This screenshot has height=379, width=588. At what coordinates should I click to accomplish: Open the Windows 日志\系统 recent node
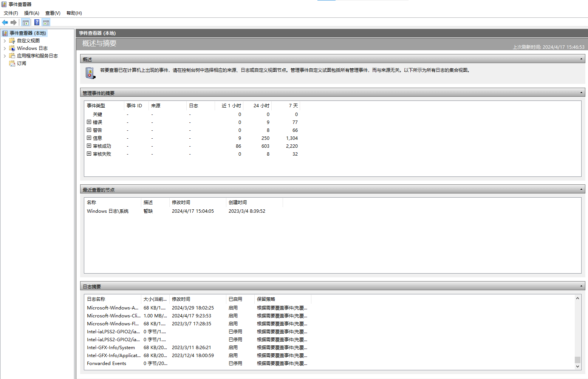108,211
